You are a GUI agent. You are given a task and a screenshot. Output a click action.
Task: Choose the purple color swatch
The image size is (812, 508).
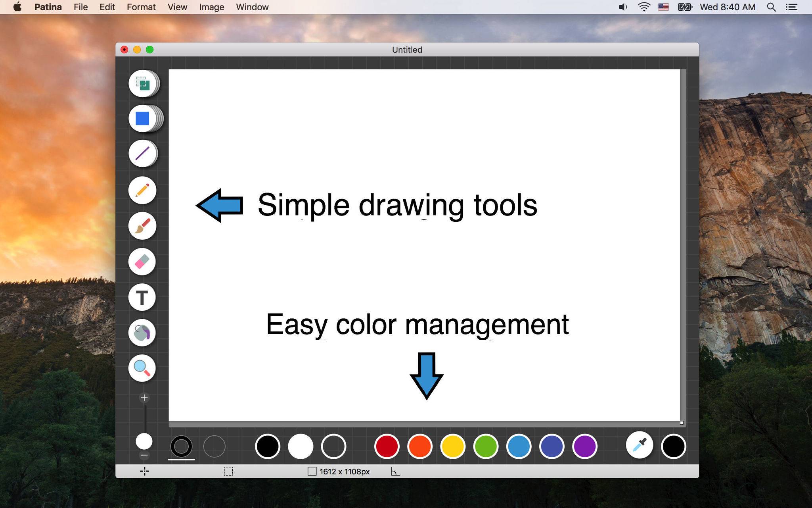tap(585, 446)
